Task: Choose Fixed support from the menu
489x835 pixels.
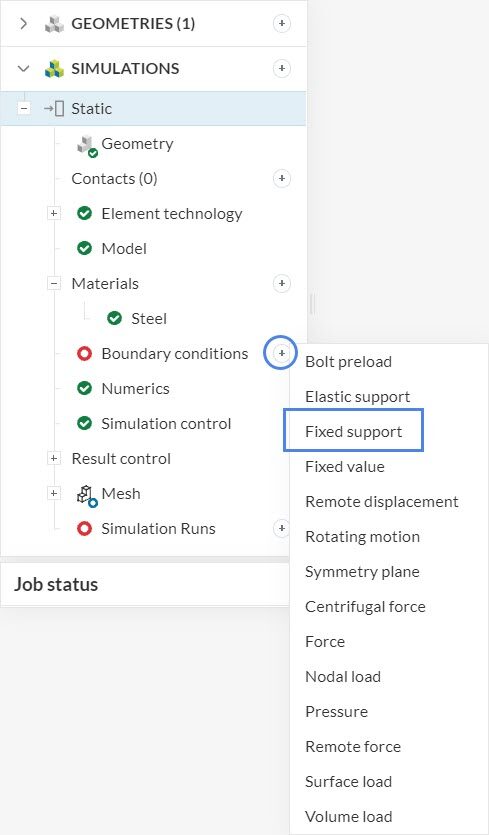Action: [x=354, y=431]
